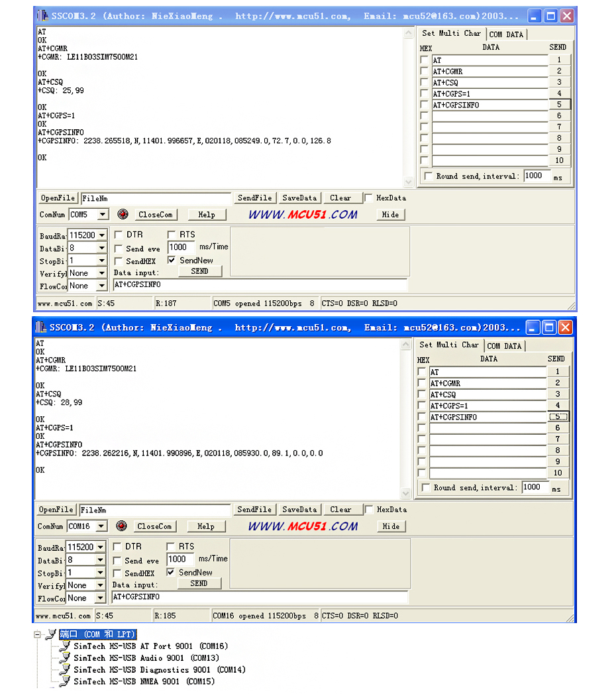Click the ports category icon beside COM 和 LPT
The width and height of the screenshot is (616, 694).
[x=51, y=634]
